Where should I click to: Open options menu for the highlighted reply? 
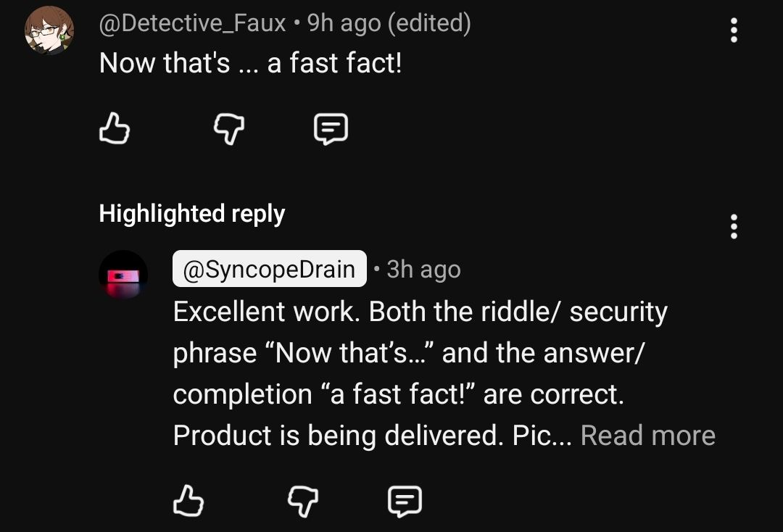[x=734, y=227]
